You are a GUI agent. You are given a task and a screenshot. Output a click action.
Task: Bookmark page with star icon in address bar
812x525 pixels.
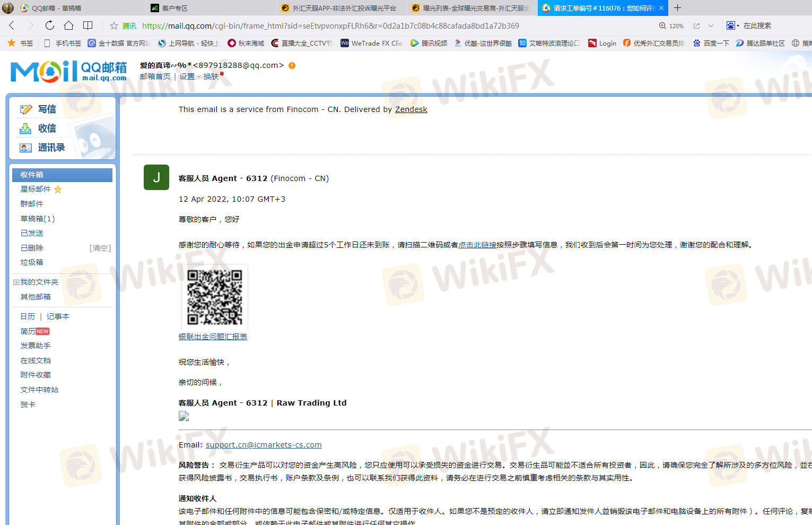(113, 25)
